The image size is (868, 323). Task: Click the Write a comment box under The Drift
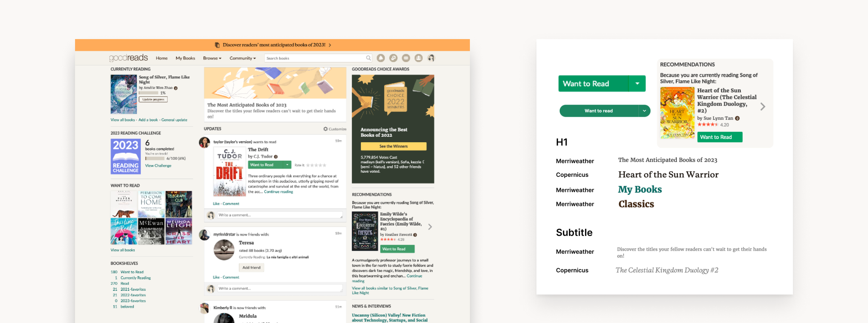pos(280,215)
